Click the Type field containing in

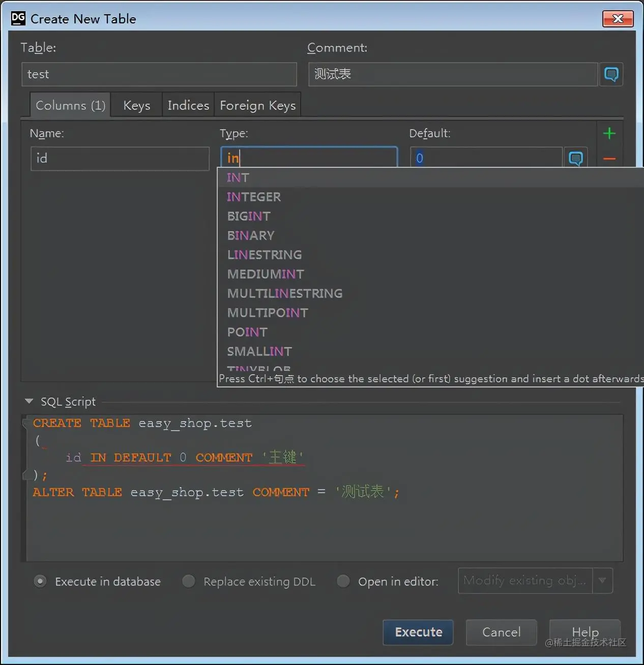click(x=309, y=158)
